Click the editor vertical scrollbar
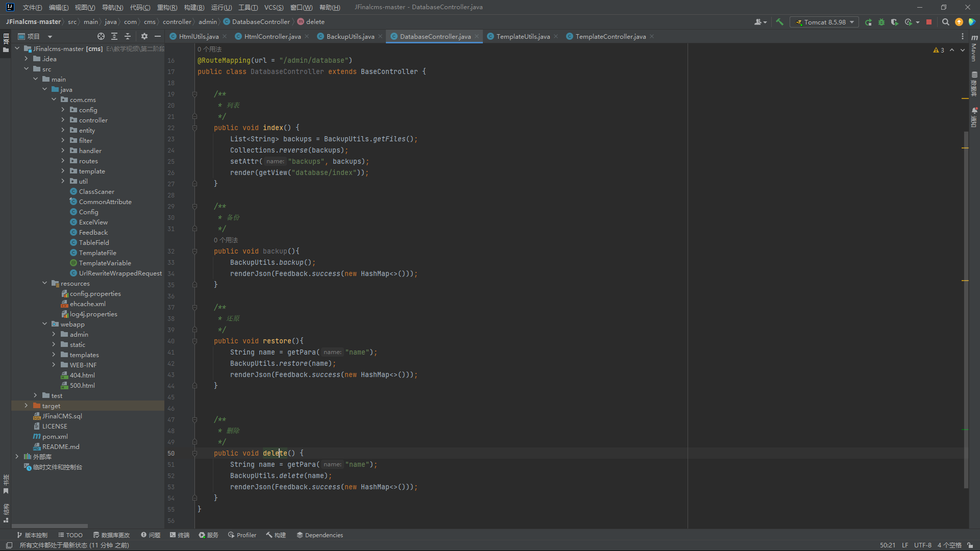 click(966, 309)
